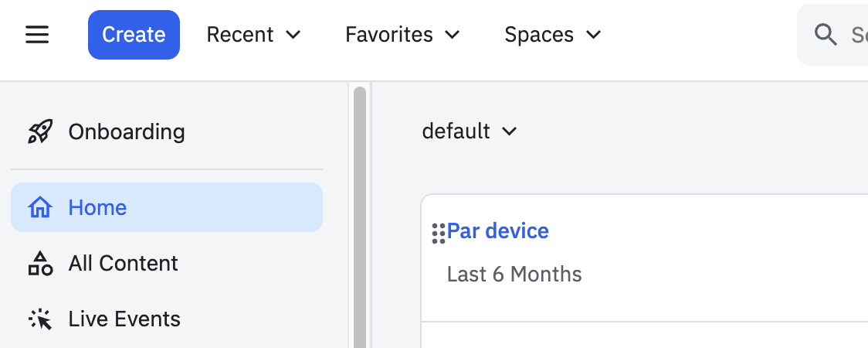Open the Par device chart link
Viewport: 868px width, 348px height.
[x=498, y=231]
